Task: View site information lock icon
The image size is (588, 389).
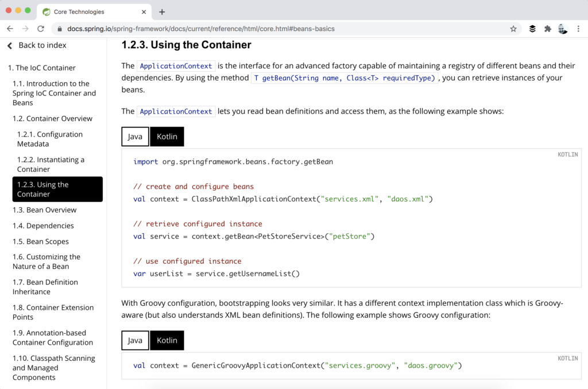Action: pos(60,29)
